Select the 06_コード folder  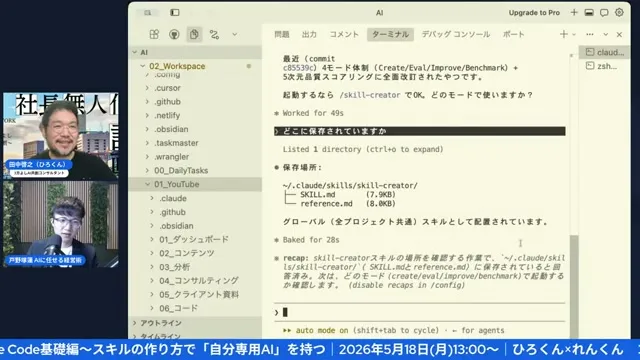point(195,308)
